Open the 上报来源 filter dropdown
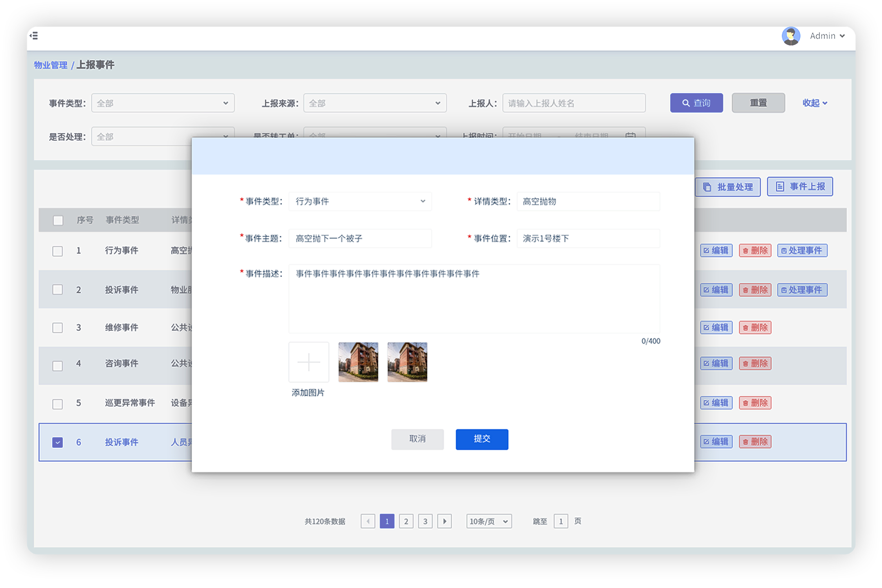882x588 pixels. 375,103
